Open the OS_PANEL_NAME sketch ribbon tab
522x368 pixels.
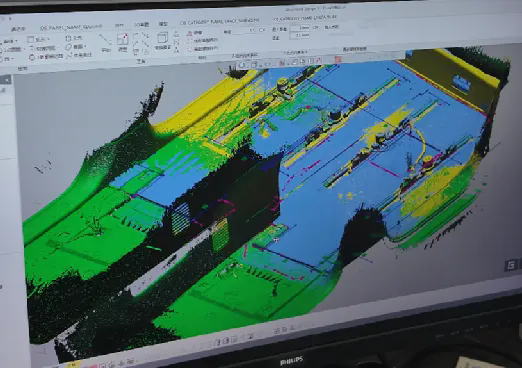pyautogui.click(x=71, y=27)
